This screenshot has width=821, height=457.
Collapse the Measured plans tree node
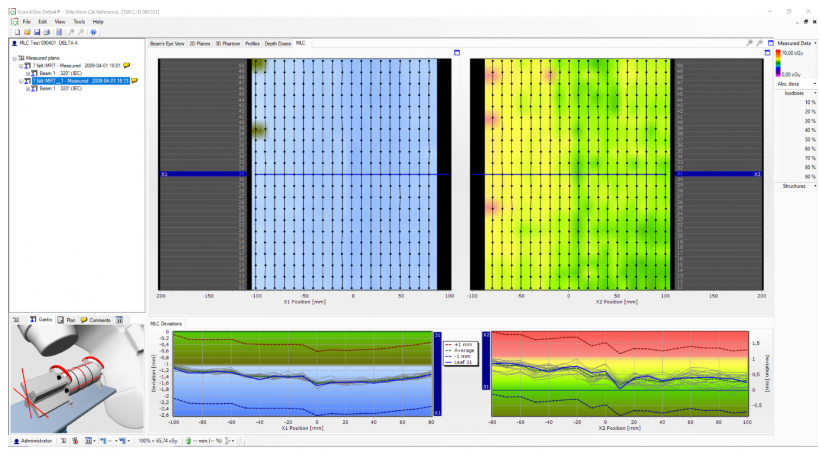pyautogui.click(x=14, y=58)
